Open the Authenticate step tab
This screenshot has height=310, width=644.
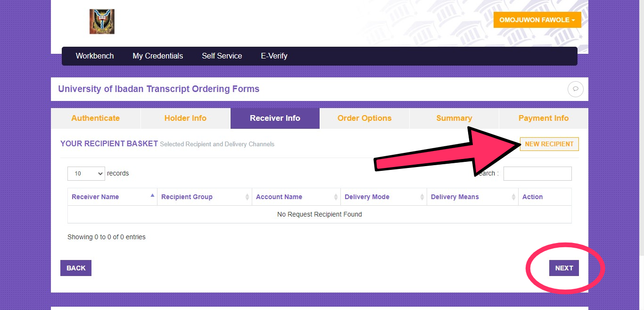pyautogui.click(x=95, y=118)
